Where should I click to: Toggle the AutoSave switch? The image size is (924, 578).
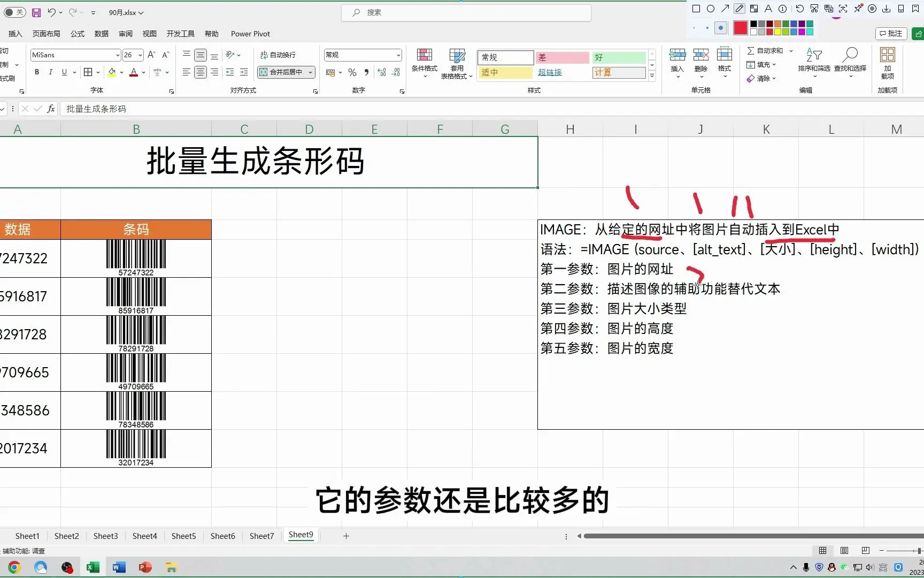point(15,12)
